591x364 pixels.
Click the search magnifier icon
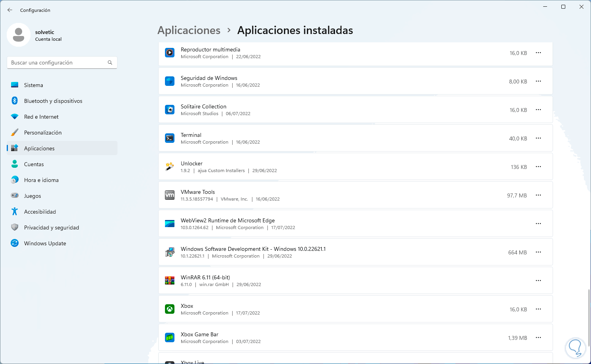click(110, 63)
